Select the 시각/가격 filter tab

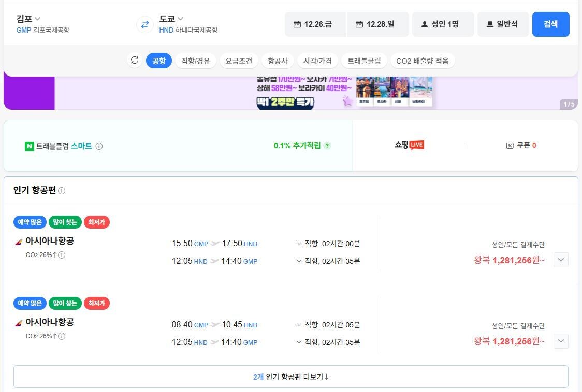click(318, 61)
